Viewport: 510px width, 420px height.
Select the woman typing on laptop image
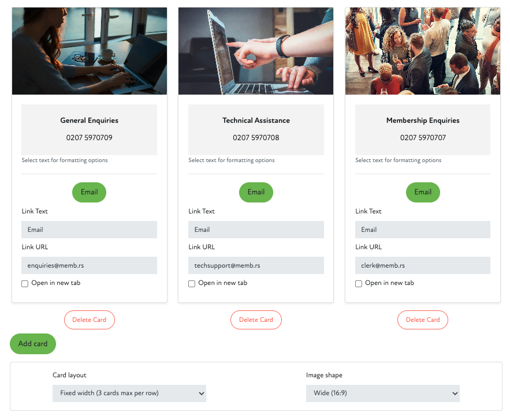90,51
